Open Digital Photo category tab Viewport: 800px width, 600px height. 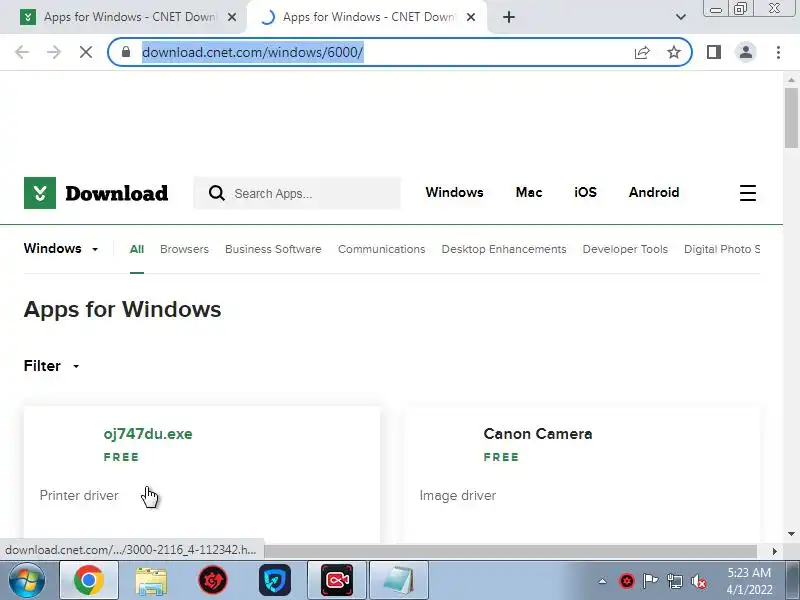coord(722,249)
